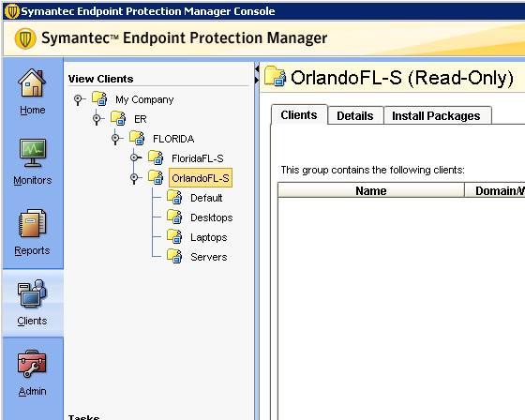Go to Reports in the sidebar
This screenshot has height=420, width=525.
pos(32,250)
